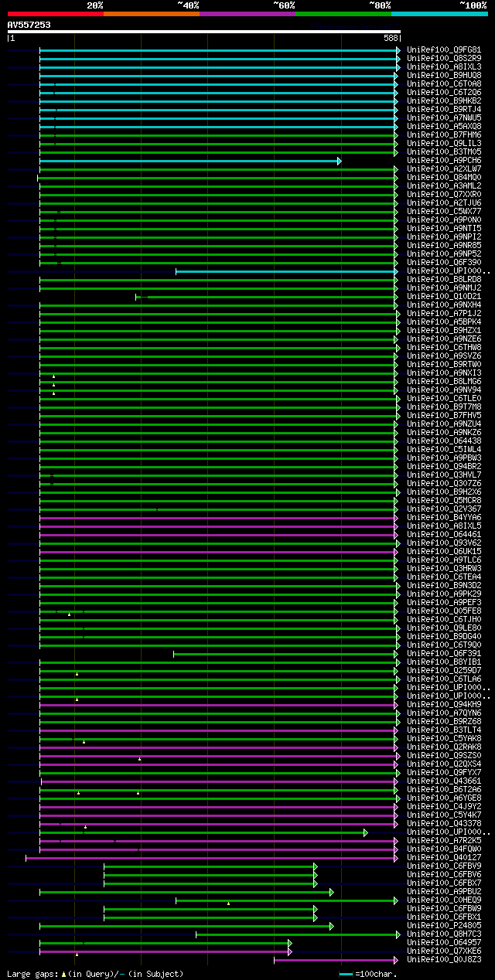The width and height of the screenshot is (495, 980).
Task: Open hit UniRef100_Q9FG81
Action: point(444,49)
